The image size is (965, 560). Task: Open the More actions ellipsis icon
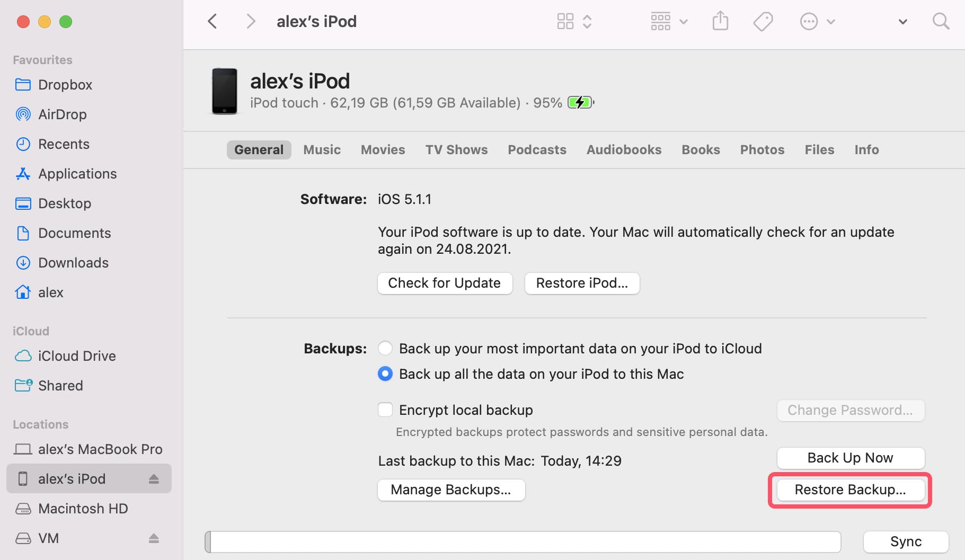pos(809,22)
